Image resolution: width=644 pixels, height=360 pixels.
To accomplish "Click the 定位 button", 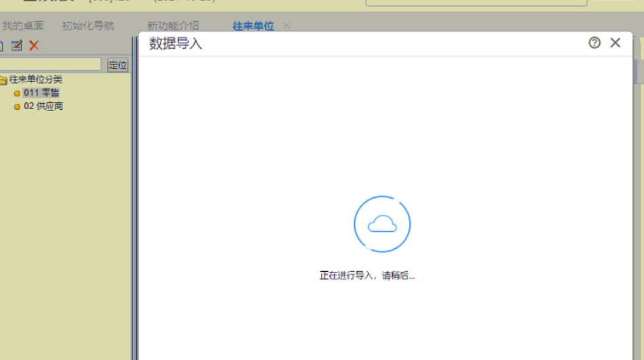I will coord(118,65).
